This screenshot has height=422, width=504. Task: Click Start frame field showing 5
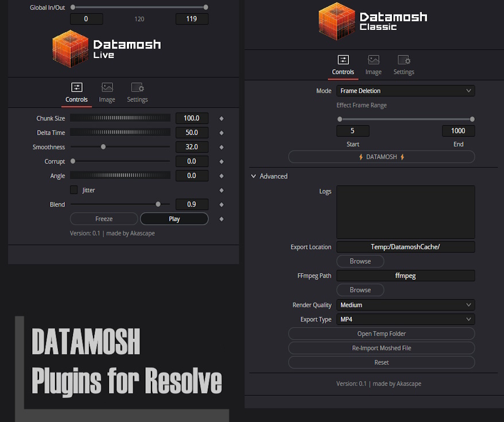point(353,131)
